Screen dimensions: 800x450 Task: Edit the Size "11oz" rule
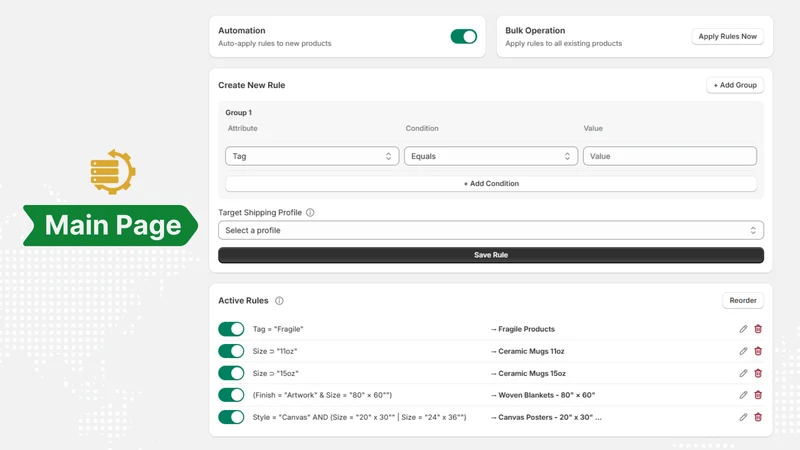click(743, 351)
